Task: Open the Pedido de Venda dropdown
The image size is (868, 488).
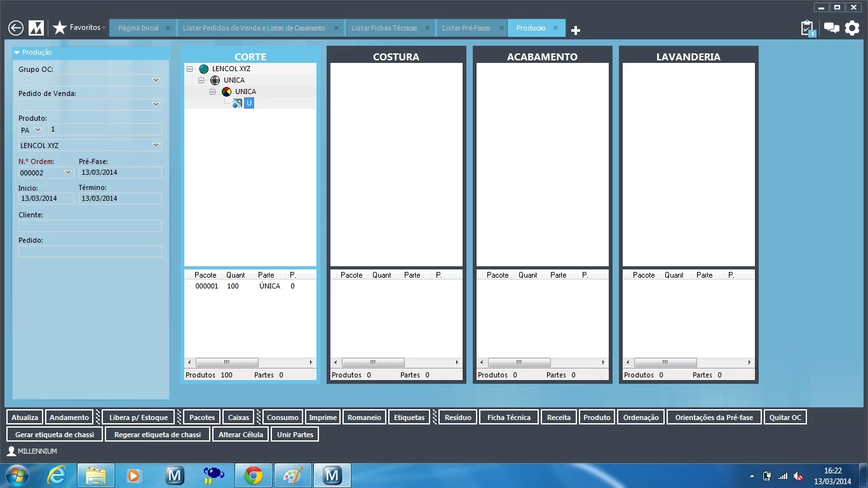Action: pos(156,105)
